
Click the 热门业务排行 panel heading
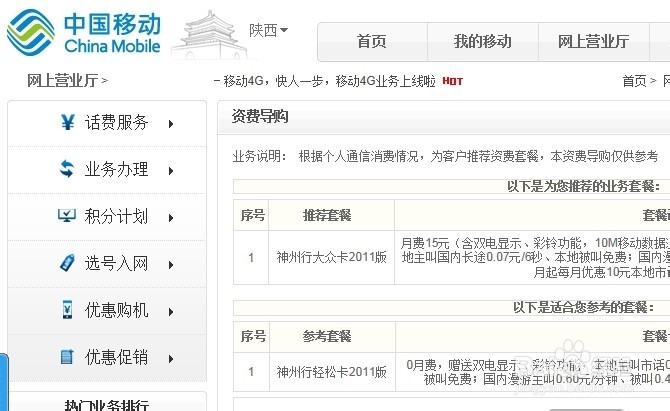coord(107,405)
